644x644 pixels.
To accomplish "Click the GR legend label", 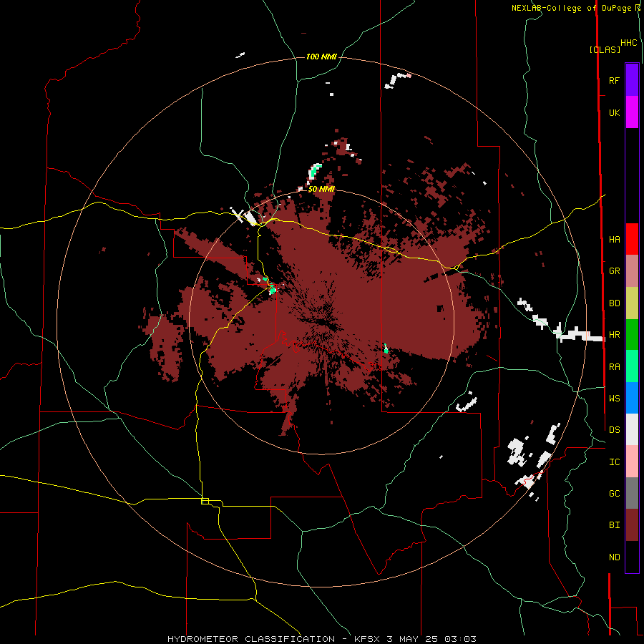I will pyautogui.click(x=614, y=271).
